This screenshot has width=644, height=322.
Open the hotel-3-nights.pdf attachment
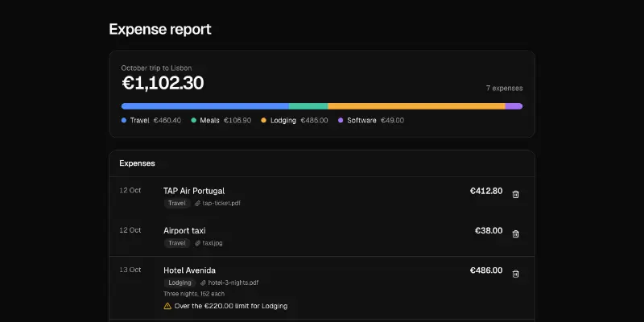pos(229,283)
